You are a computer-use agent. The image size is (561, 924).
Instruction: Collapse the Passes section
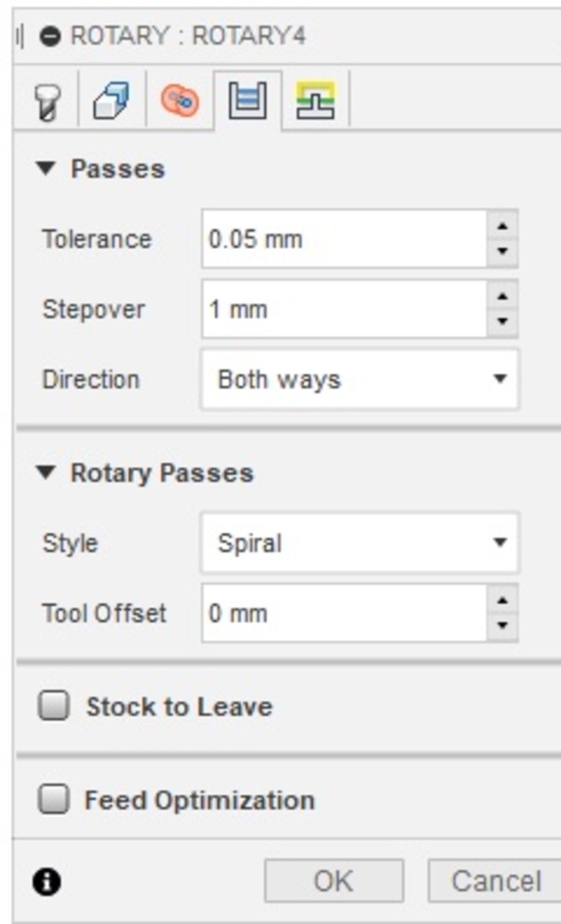click(x=45, y=169)
